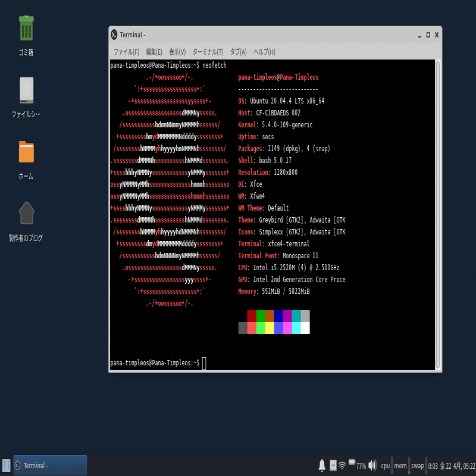Select the ホーム home folder icon
Screen dimensions: 476x476
(x=26, y=152)
